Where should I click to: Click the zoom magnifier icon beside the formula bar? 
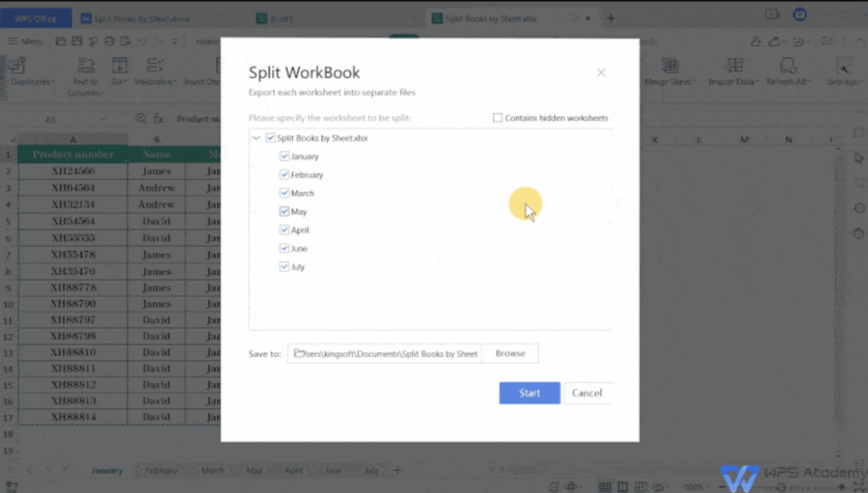click(x=141, y=119)
